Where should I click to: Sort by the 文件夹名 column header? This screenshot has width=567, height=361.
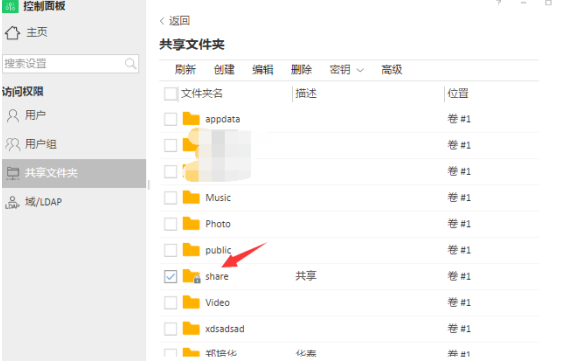click(x=202, y=94)
